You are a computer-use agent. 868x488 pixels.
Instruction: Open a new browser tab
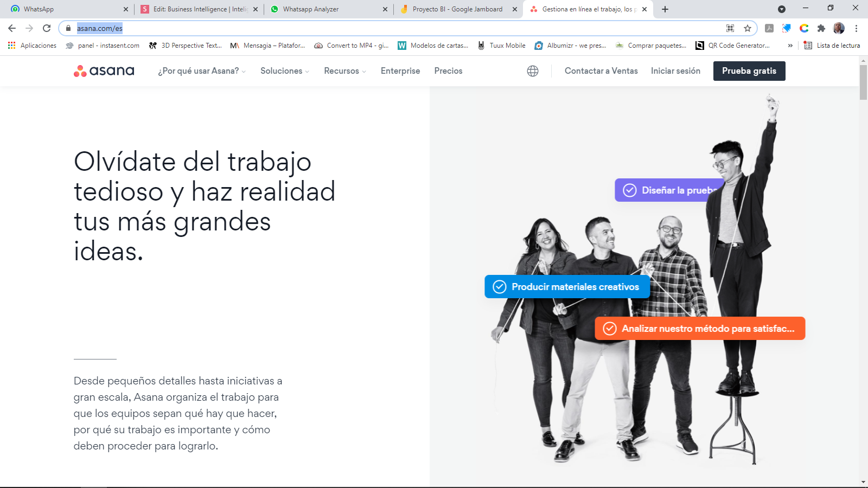[x=665, y=9]
